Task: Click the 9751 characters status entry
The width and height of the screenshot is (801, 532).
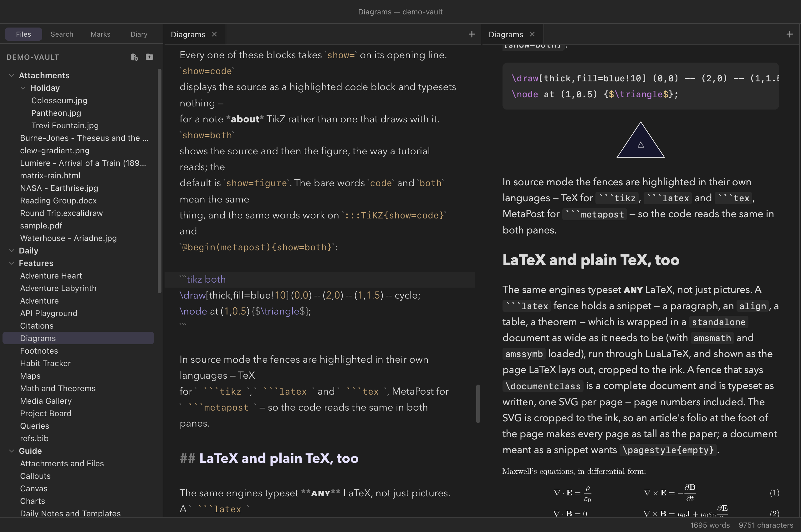Action: (766, 525)
